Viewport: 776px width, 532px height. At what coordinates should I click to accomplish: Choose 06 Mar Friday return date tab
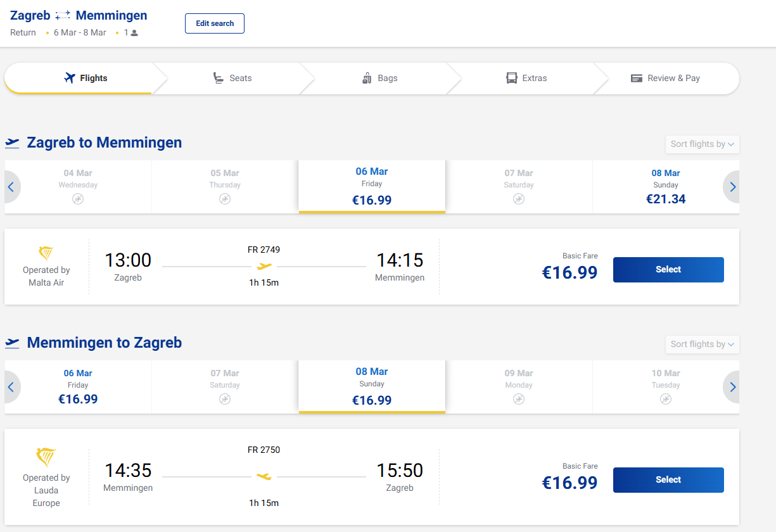78,387
